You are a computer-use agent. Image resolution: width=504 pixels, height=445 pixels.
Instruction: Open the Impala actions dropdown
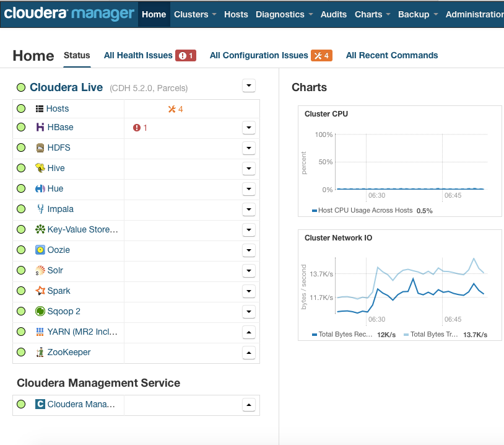[249, 209]
